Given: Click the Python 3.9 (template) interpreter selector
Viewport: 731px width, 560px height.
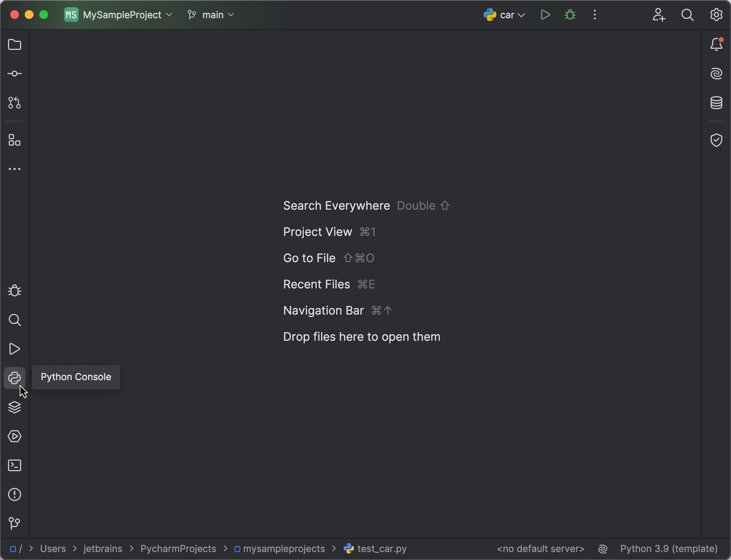Looking at the screenshot, I should (x=668, y=549).
